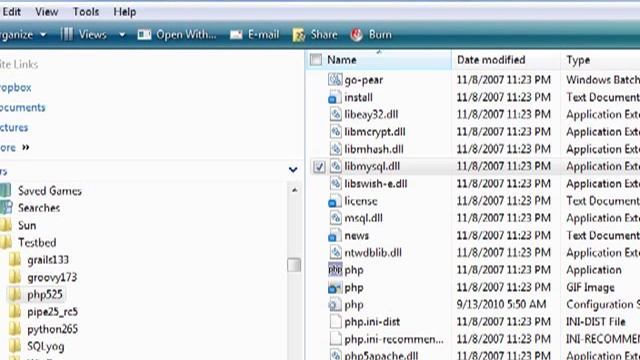
Task: Sort by Name column header
Action: (380, 60)
